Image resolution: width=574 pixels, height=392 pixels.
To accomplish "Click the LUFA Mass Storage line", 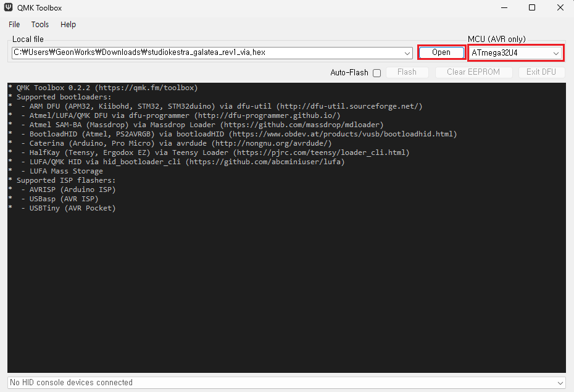I will click(56, 171).
